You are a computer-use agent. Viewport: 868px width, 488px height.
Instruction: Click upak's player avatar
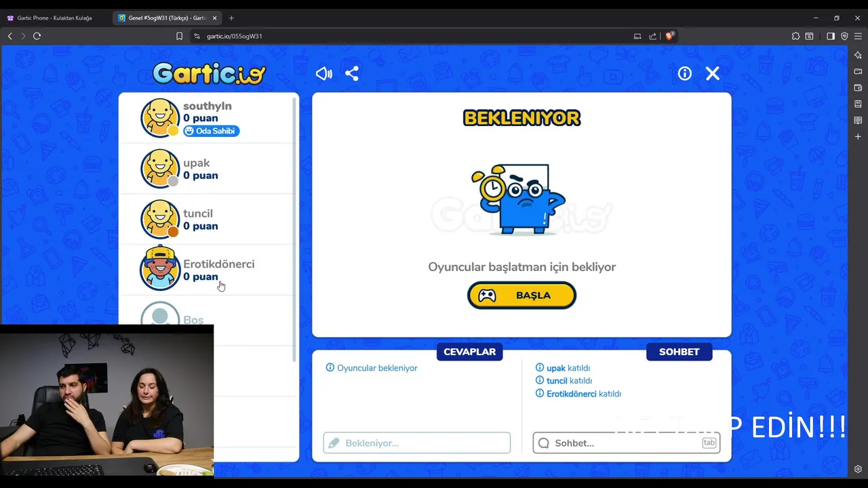[160, 168]
